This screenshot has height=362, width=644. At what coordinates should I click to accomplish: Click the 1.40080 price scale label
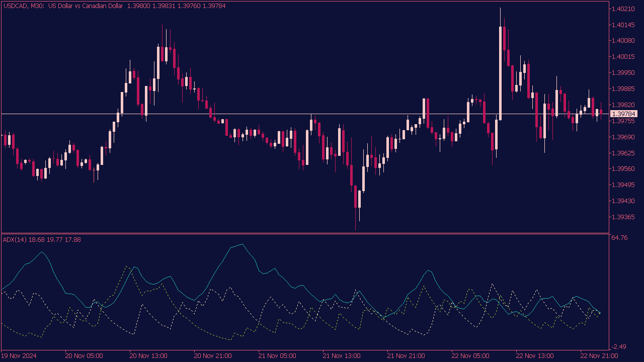622,40
